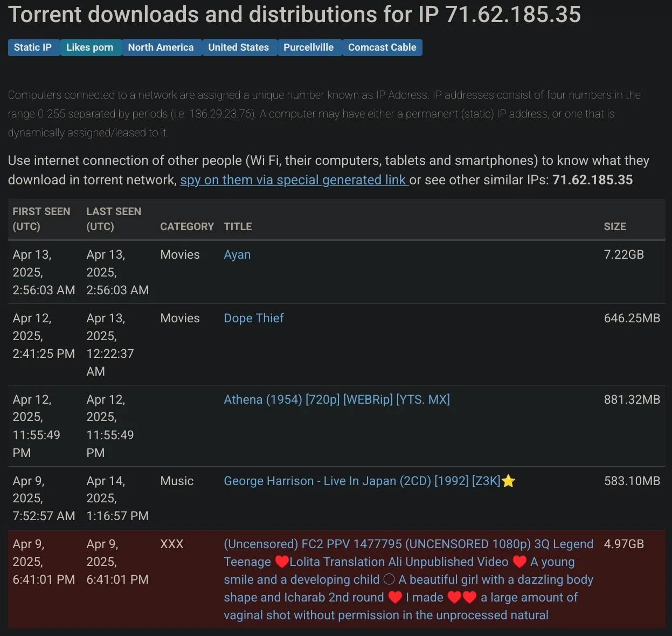Click the 7.22GB size cell

[x=623, y=254]
